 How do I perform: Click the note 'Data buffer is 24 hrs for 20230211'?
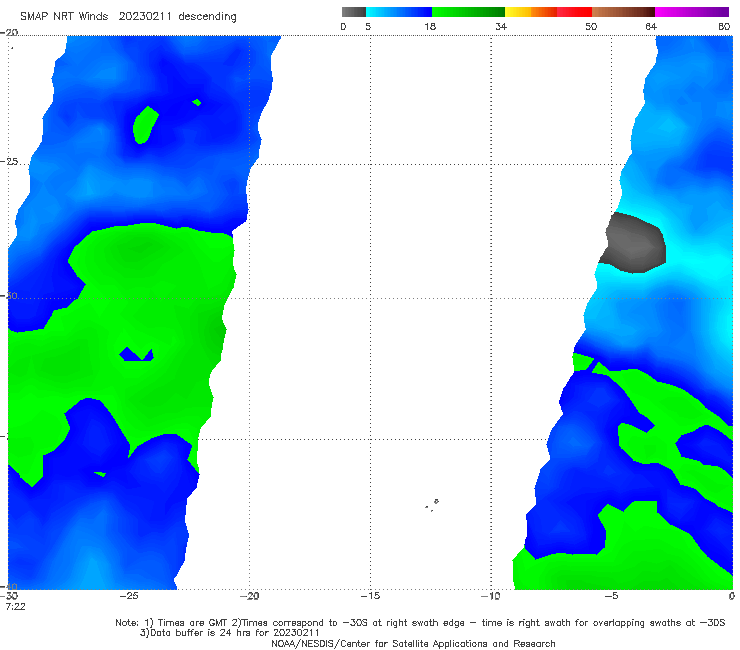229,633
